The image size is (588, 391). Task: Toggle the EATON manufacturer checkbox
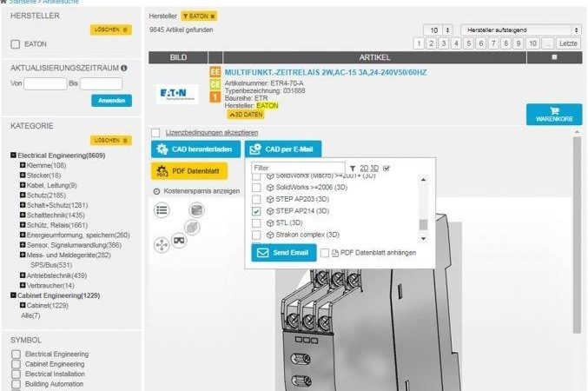pos(16,44)
